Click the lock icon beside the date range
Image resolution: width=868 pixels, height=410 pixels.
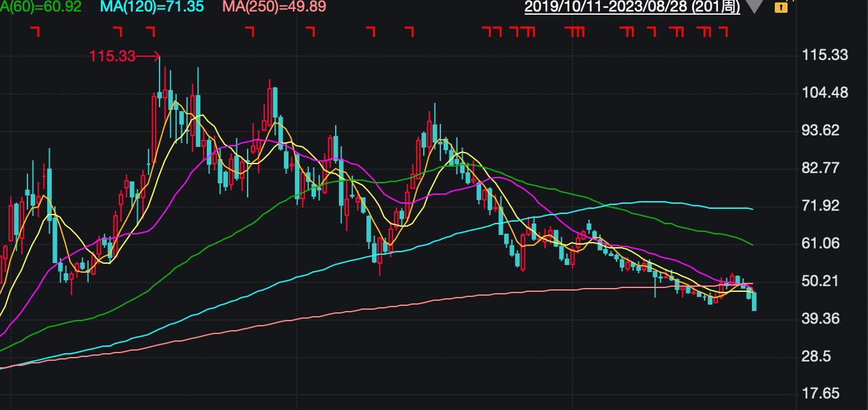point(781,8)
